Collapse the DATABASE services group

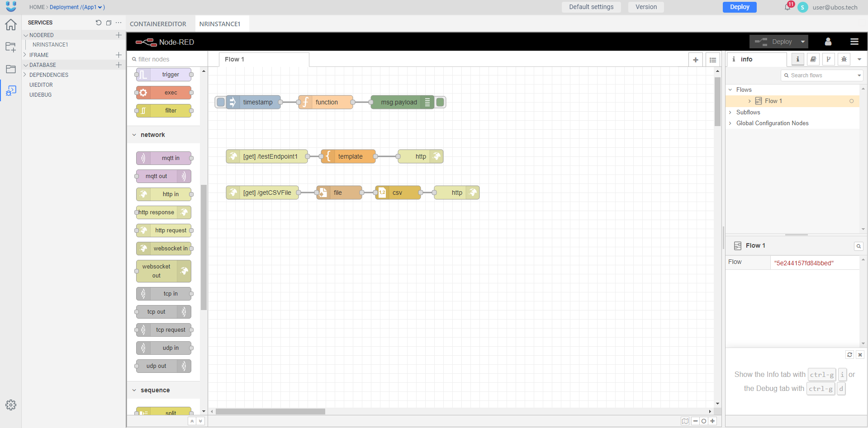click(x=26, y=65)
